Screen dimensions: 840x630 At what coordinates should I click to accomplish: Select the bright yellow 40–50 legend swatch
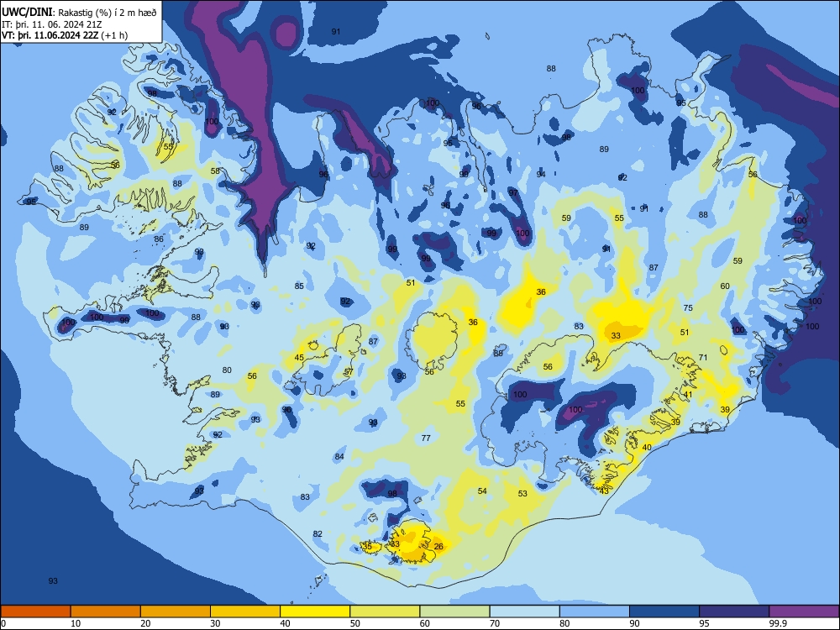[315, 612]
